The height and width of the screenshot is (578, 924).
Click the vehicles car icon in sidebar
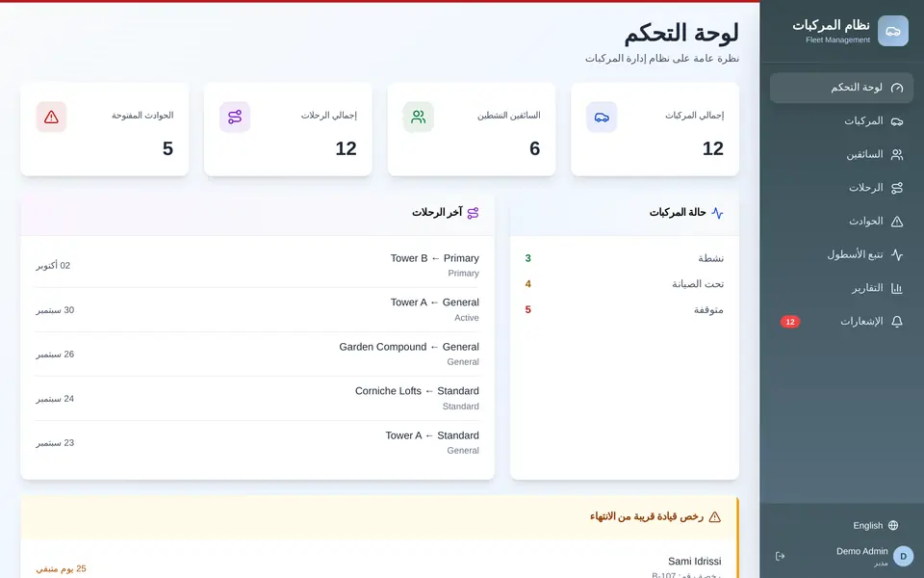click(897, 121)
